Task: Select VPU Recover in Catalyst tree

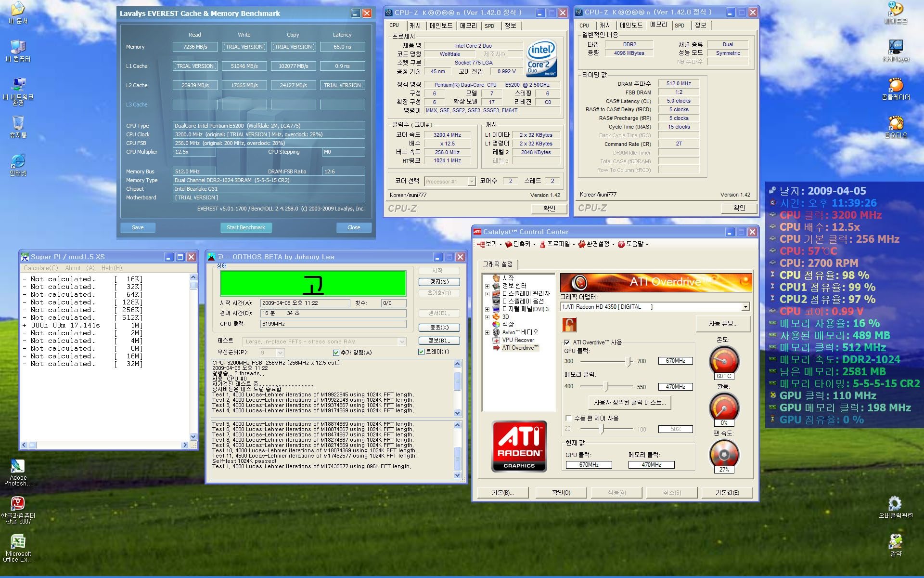Action: pyautogui.click(x=518, y=340)
